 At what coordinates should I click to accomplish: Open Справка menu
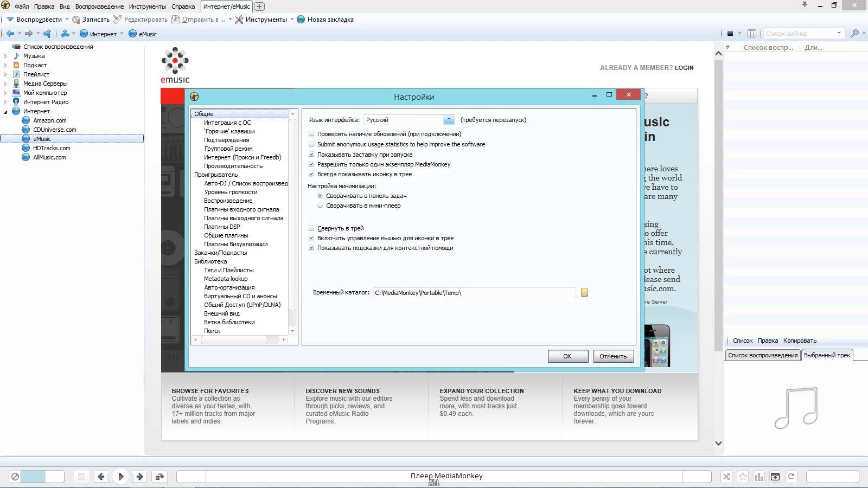pyautogui.click(x=183, y=7)
